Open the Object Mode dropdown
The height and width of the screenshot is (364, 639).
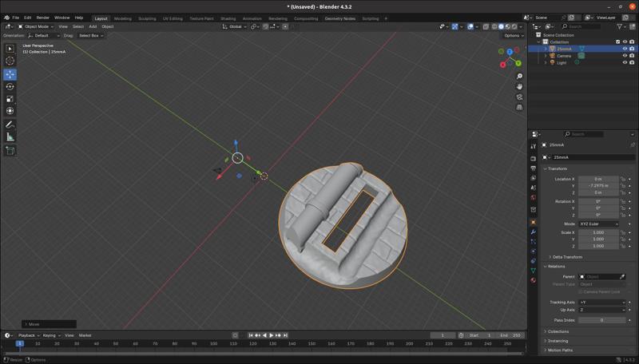pyautogui.click(x=34, y=26)
